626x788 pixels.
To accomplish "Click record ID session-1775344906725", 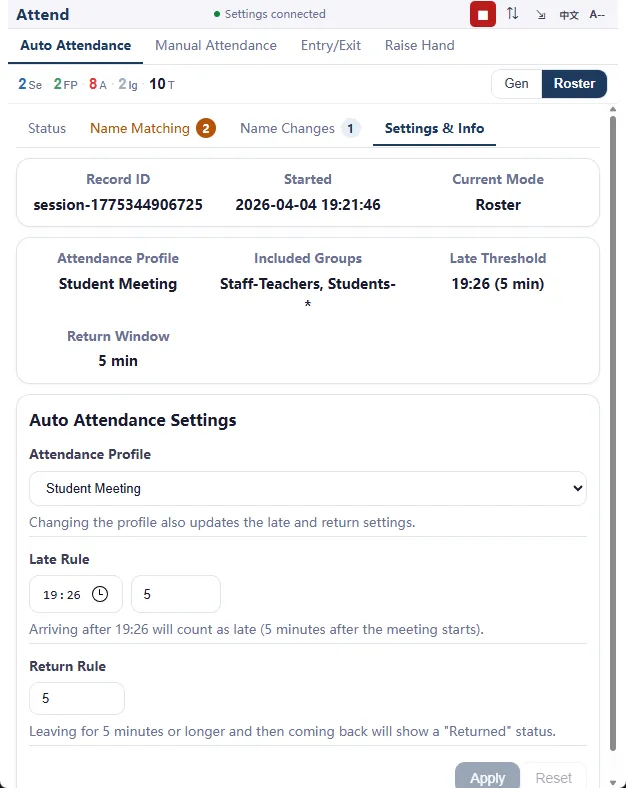I will click(118, 205).
